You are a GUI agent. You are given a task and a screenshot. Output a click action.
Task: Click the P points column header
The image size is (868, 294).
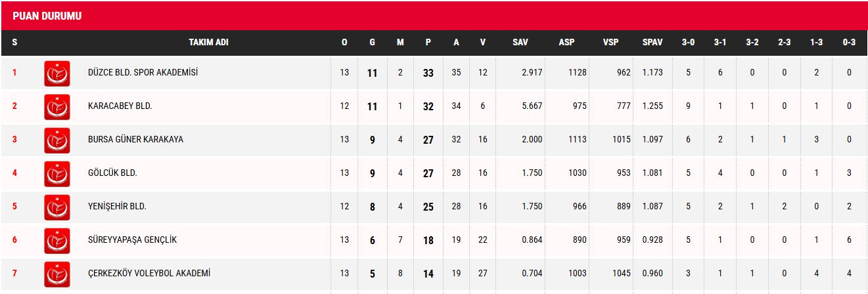click(x=428, y=42)
